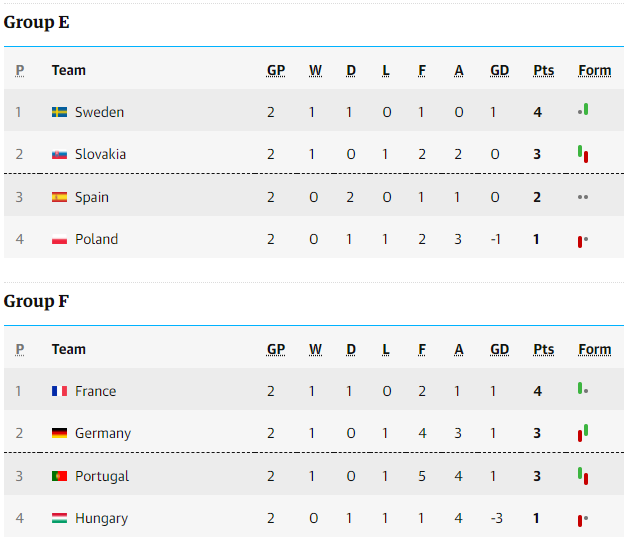
Task: Click the Pts column header in Group E
Action: 543,70
